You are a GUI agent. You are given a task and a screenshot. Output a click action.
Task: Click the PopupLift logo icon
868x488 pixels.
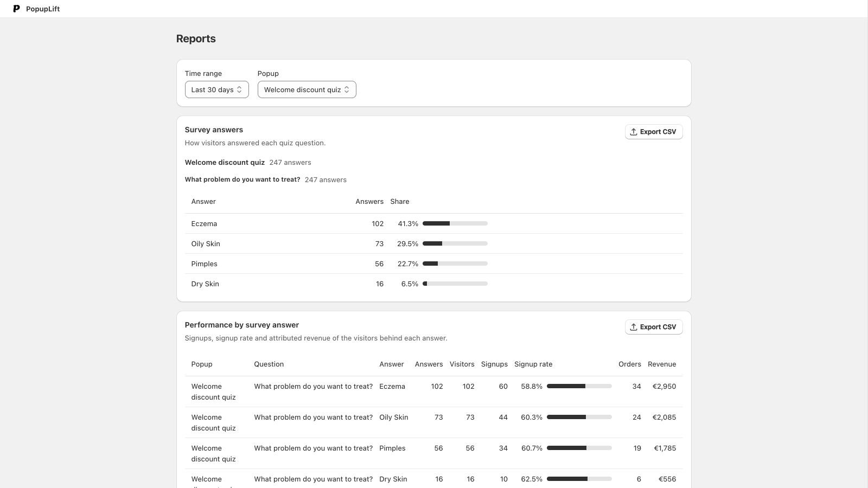pos(16,9)
